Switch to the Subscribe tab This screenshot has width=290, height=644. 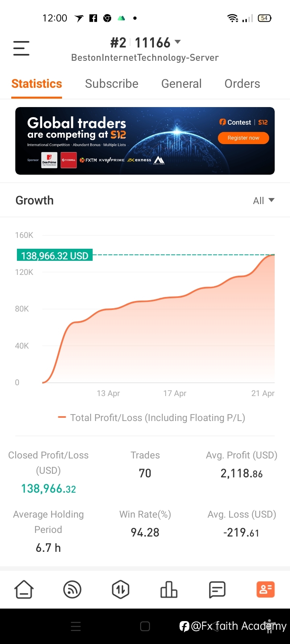[112, 84]
